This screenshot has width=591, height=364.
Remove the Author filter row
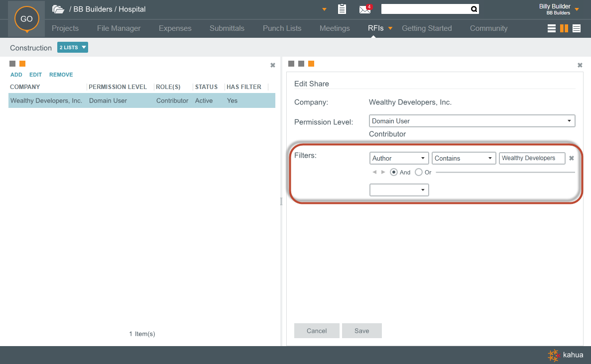(572, 158)
